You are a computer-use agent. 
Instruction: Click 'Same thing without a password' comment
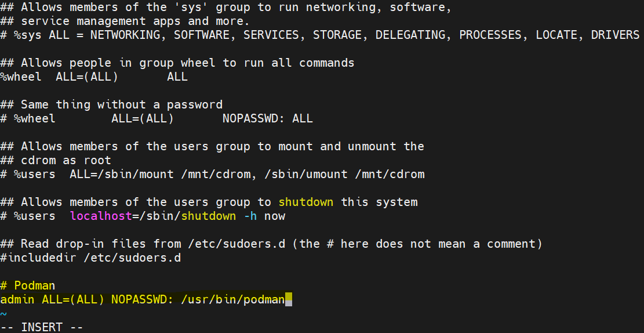[122, 104]
